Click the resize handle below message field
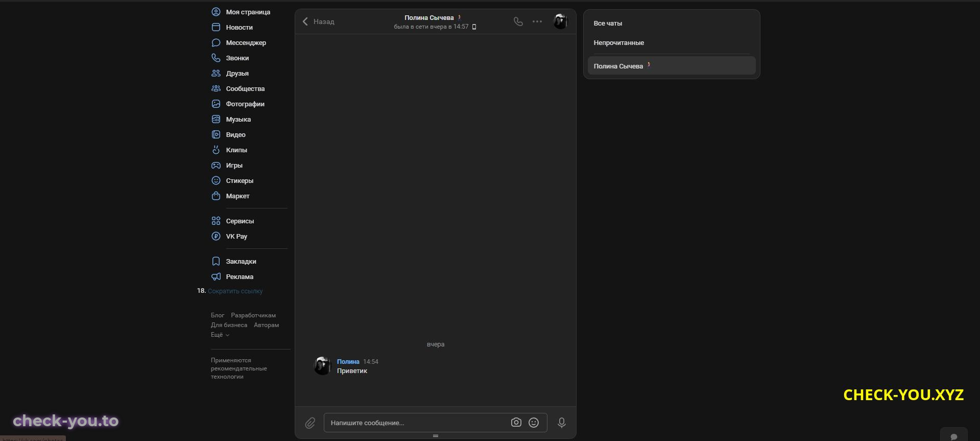980x441 pixels. 436,436
